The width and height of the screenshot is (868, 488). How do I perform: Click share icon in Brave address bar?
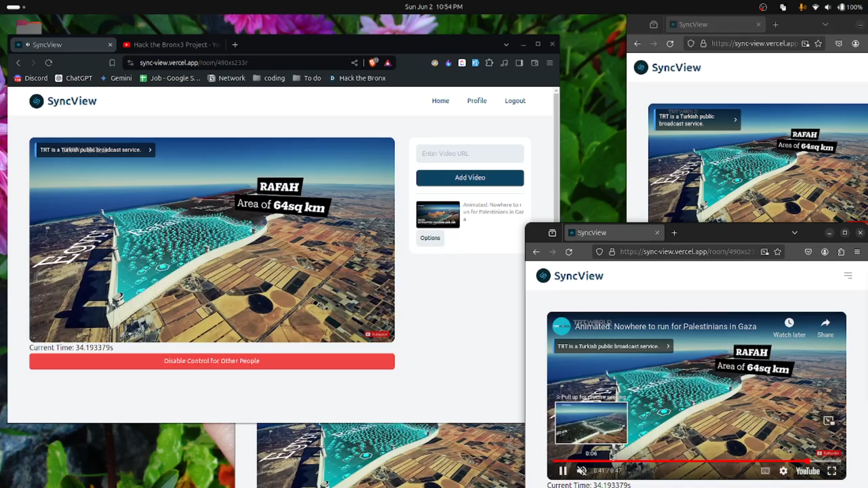coord(354,63)
